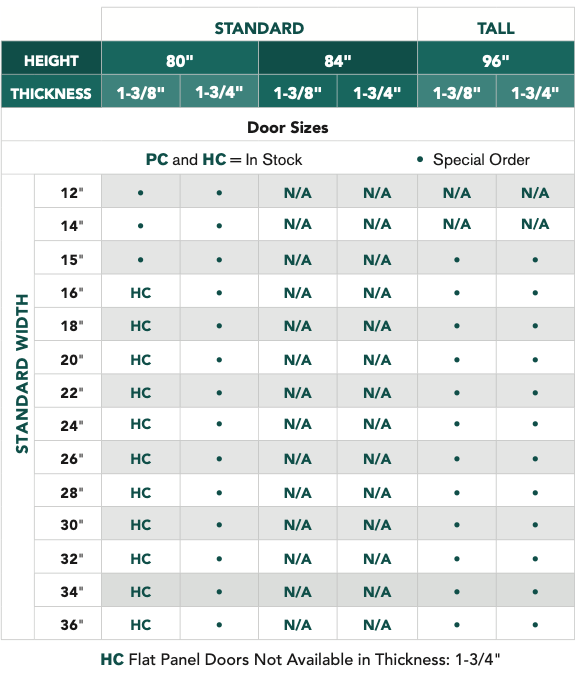Click the 1-3/8" thickness header under 80"

141,93
